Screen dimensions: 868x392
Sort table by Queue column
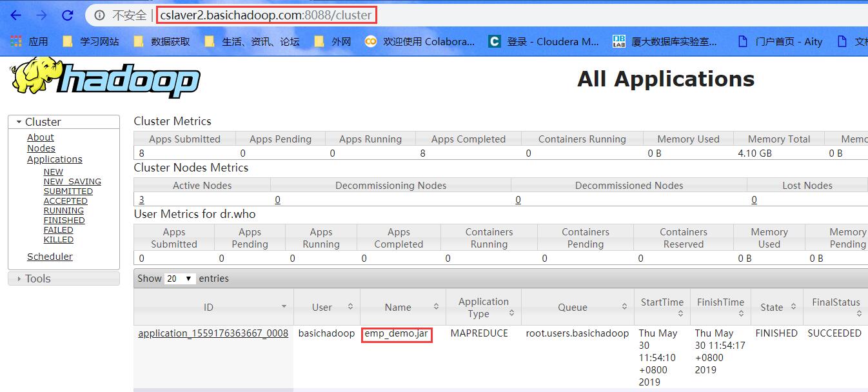tap(578, 307)
